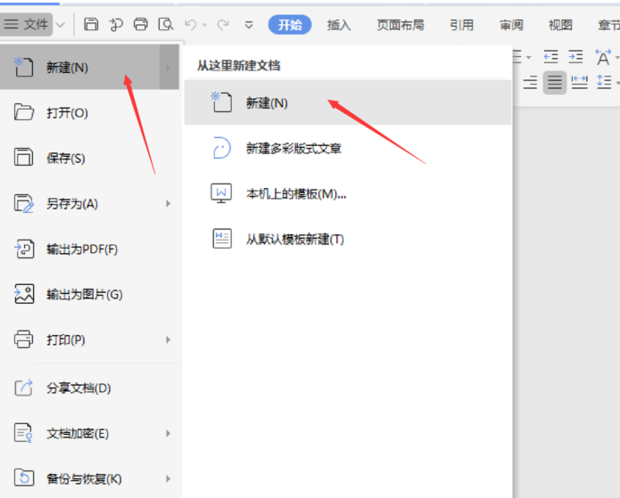Click the disk icon beside 保存(S)
This screenshot has width=620, height=498.
click(24, 157)
